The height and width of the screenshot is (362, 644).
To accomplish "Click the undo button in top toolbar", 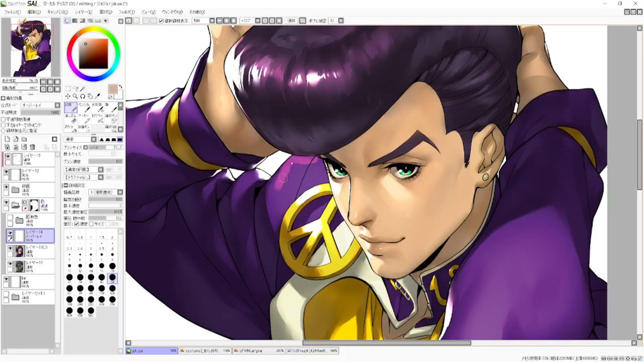I will tap(129, 21).
